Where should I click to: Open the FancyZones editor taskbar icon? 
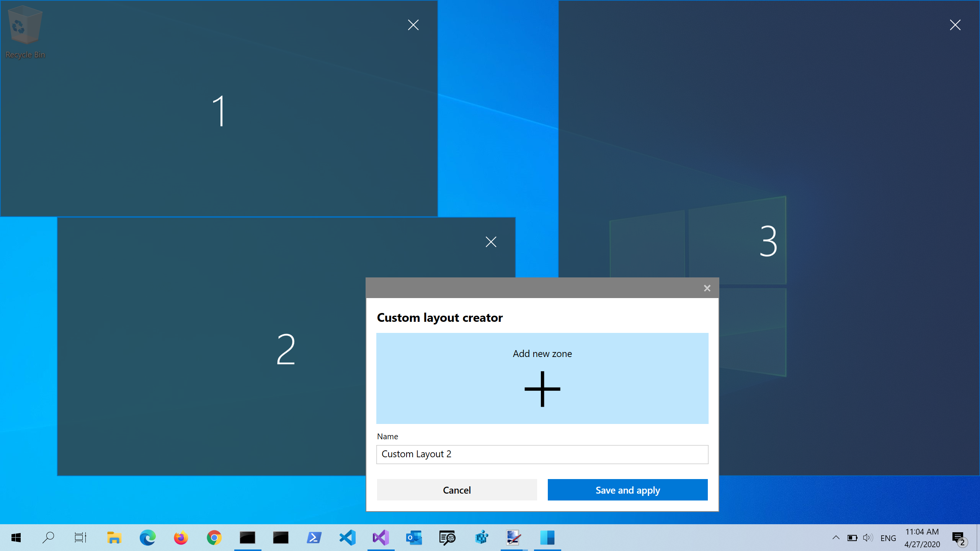pos(547,537)
